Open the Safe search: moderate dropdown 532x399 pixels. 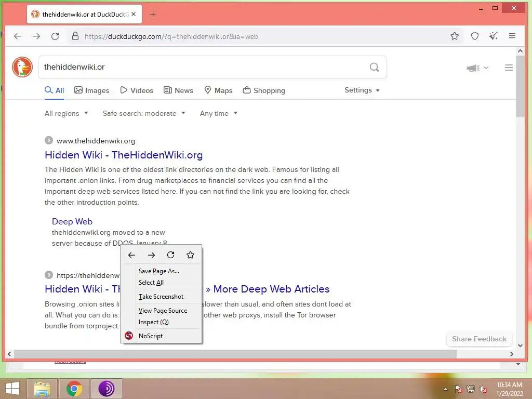point(144,113)
